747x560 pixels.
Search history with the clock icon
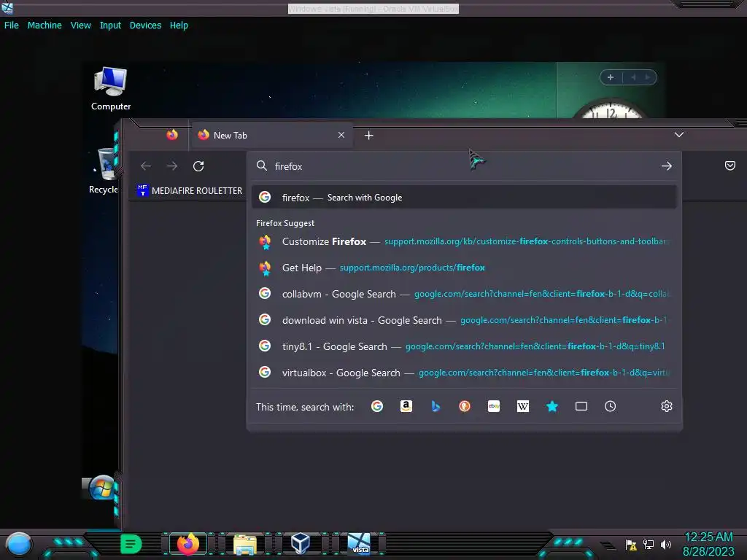(611, 406)
